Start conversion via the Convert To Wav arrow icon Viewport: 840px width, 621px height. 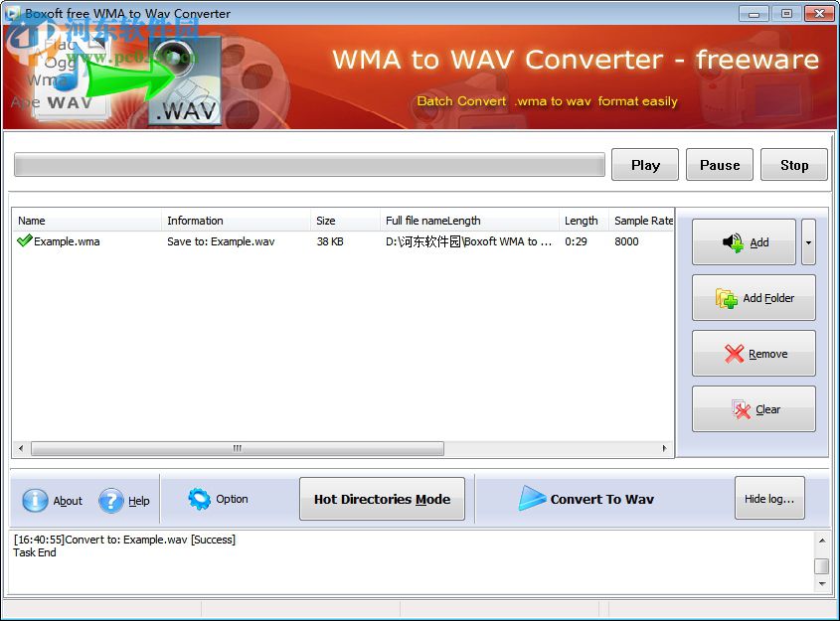531,499
